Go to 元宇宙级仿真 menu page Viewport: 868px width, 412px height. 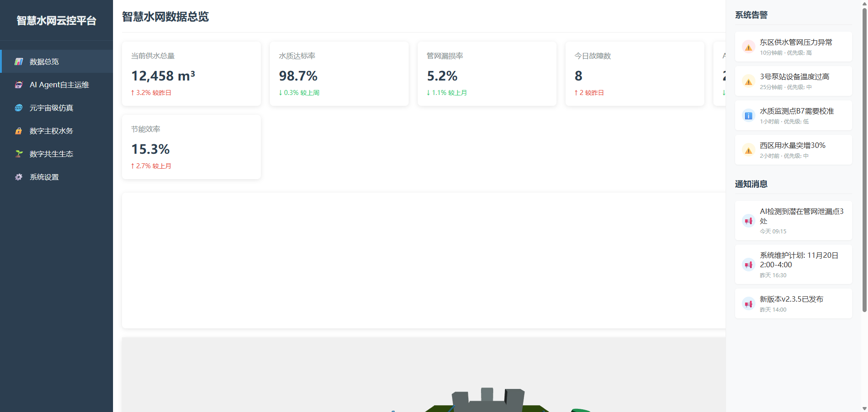point(52,108)
